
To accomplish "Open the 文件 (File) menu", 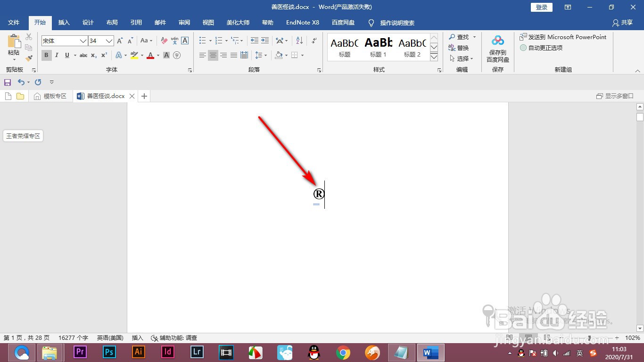I will click(14, 23).
